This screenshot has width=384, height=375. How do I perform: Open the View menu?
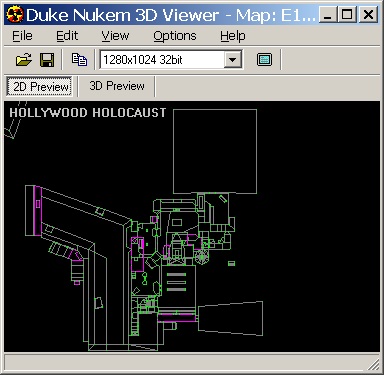115,36
